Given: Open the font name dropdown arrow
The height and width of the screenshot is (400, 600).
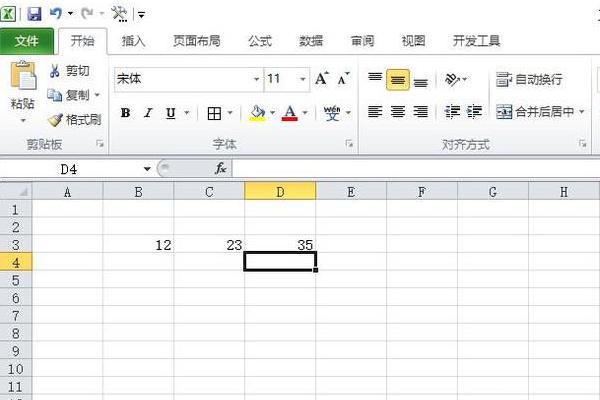Looking at the screenshot, I should [x=257, y=79].
